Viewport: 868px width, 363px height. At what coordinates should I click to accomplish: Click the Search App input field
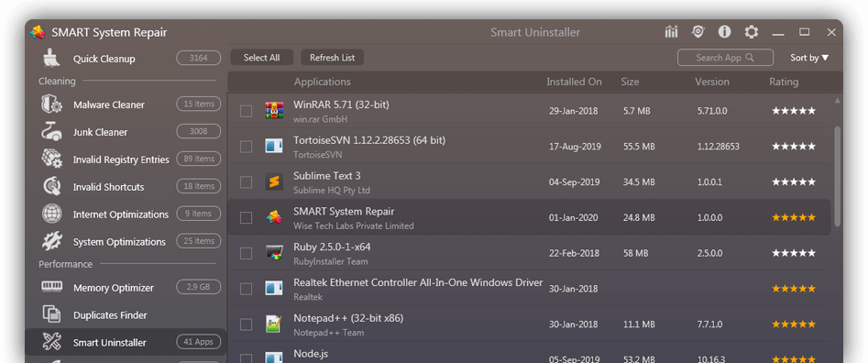click(725, 58)
